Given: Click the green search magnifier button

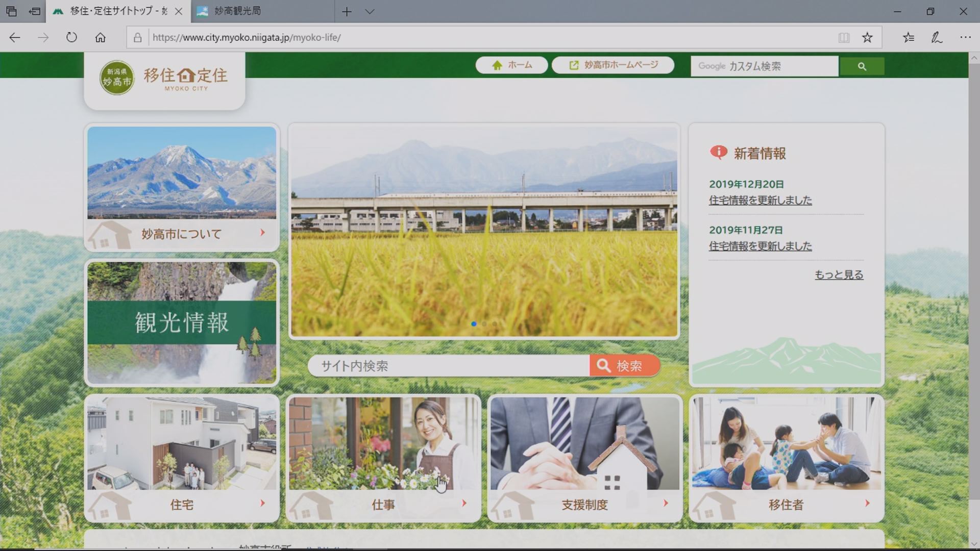Looking at the screenshot, I should pos(862,66).
